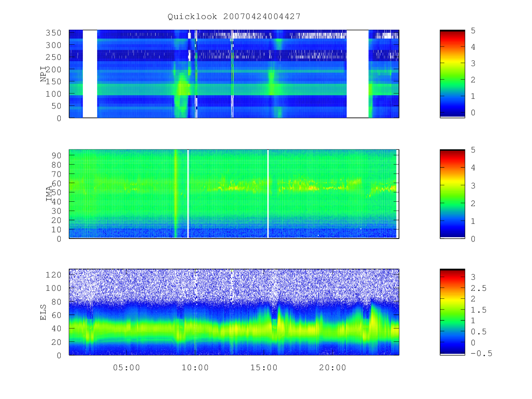Image resolution: width=532 pixels, height=399 pixels.
Task: Click the ELS panel color scale bar
Action: [x=452, y=312]
